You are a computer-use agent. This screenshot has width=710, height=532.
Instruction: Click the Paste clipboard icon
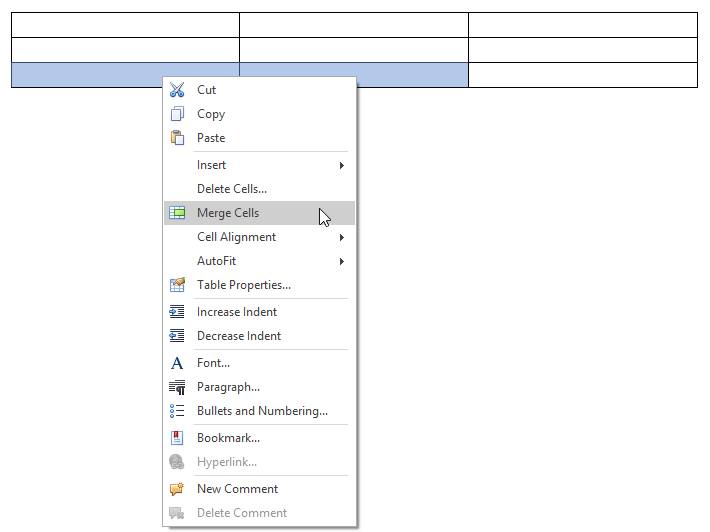(x=177, y=138)
